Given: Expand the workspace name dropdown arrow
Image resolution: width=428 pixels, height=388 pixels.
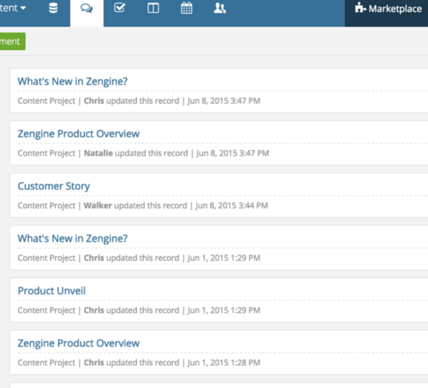Looking at the screenshot, I should tap(23, 8).
